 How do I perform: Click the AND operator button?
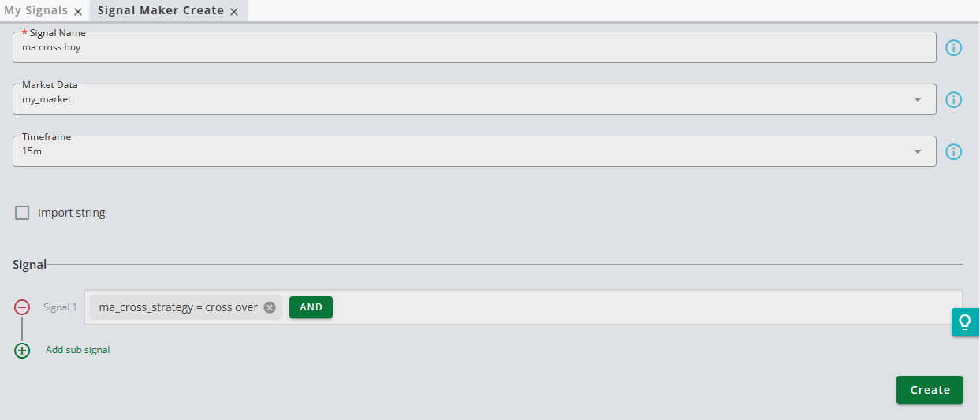click(311, 307)
